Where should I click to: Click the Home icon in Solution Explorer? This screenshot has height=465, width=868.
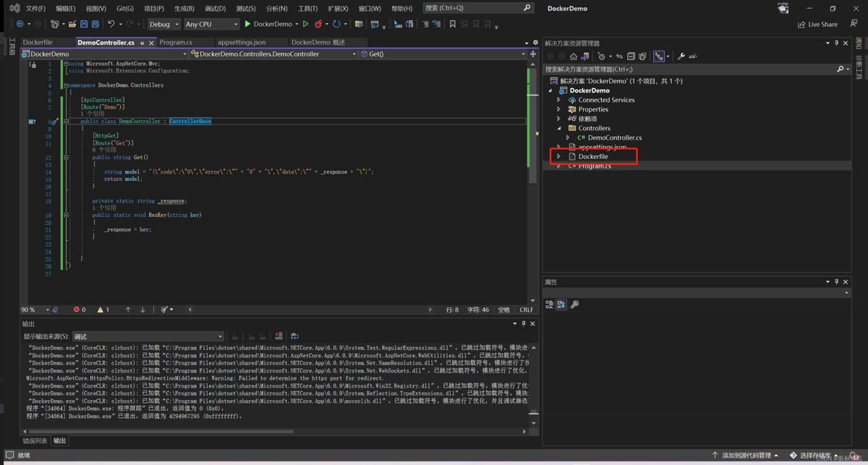(574, 56)
